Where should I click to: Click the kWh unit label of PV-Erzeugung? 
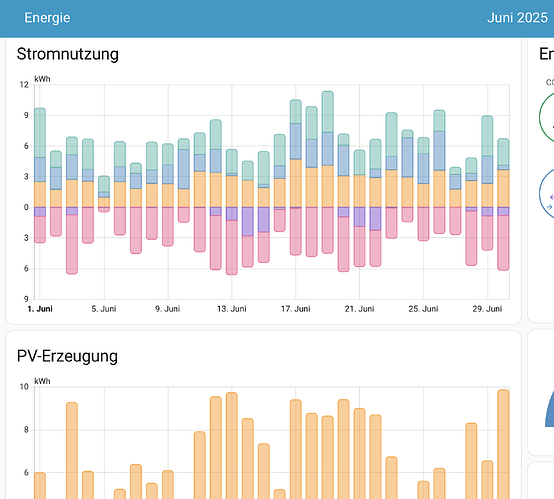(42, 381)
